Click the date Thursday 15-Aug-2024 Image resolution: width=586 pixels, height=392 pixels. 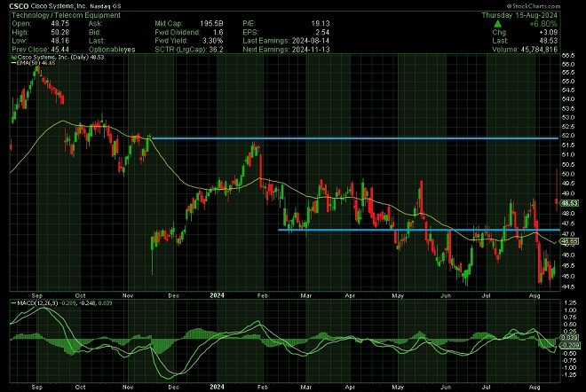click(519, 15)
